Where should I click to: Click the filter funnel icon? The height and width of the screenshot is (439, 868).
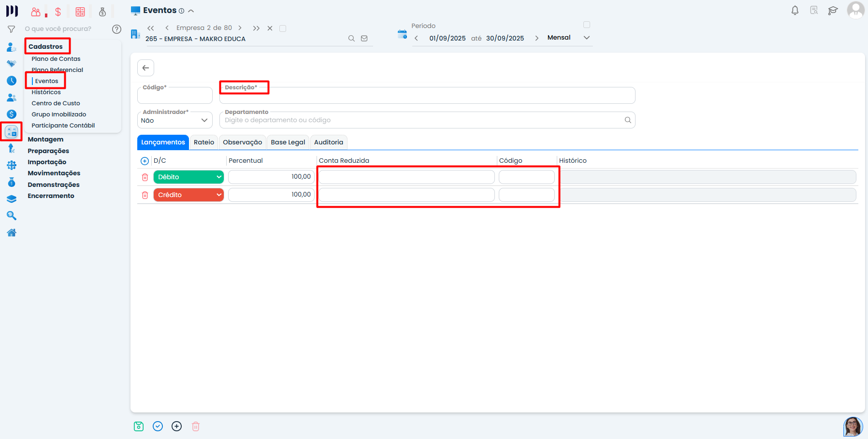click(x=12, y=29)
